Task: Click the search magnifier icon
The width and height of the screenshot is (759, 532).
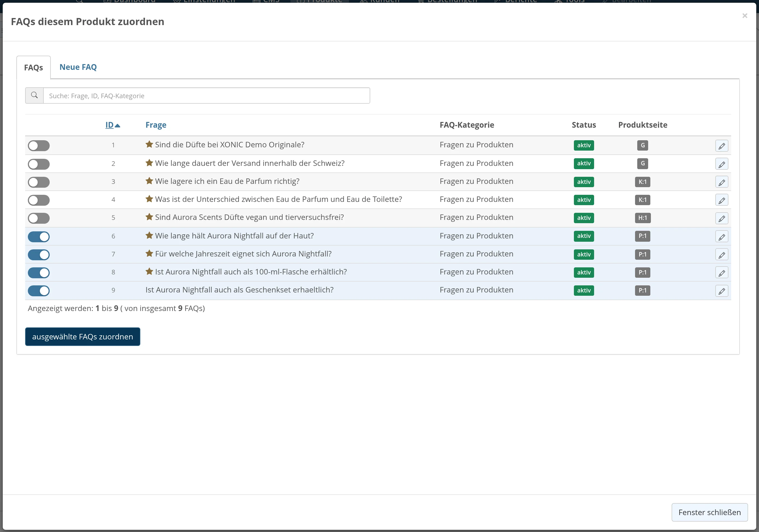Action: pos(34,95)
